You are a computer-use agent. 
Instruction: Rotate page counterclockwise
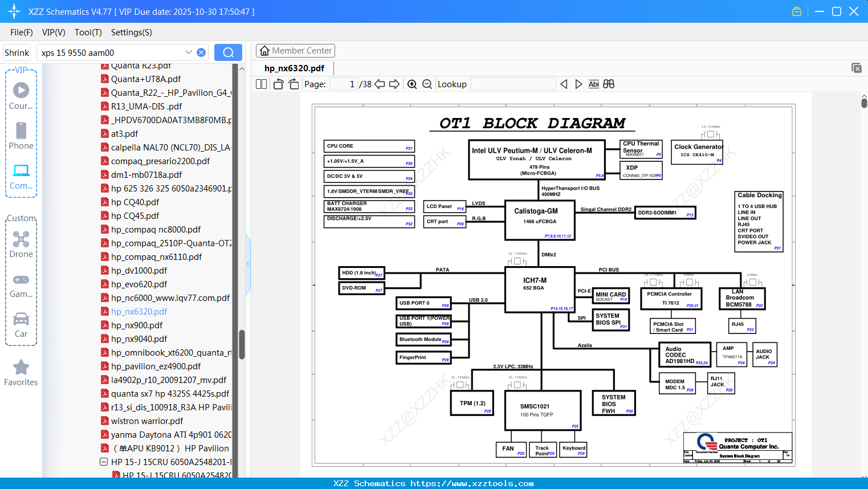279,84
